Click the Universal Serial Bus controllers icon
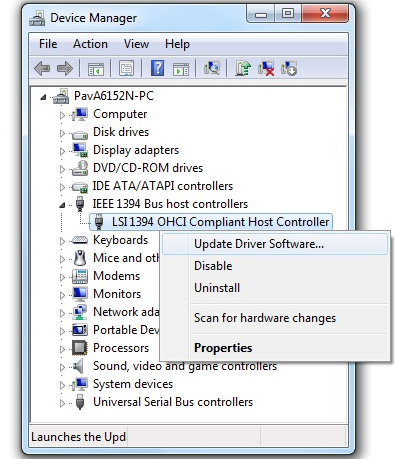The height and width of the screenshot is (459, 396). [x=80, y=402]
